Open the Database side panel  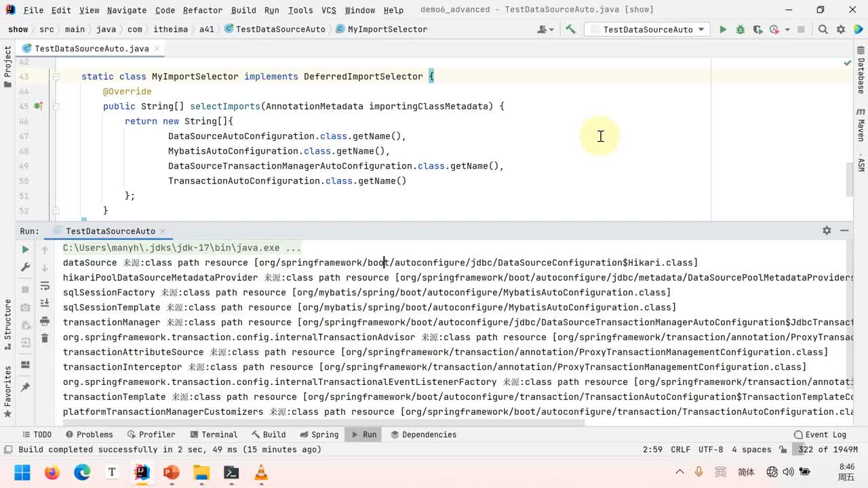tap(861, 71)
